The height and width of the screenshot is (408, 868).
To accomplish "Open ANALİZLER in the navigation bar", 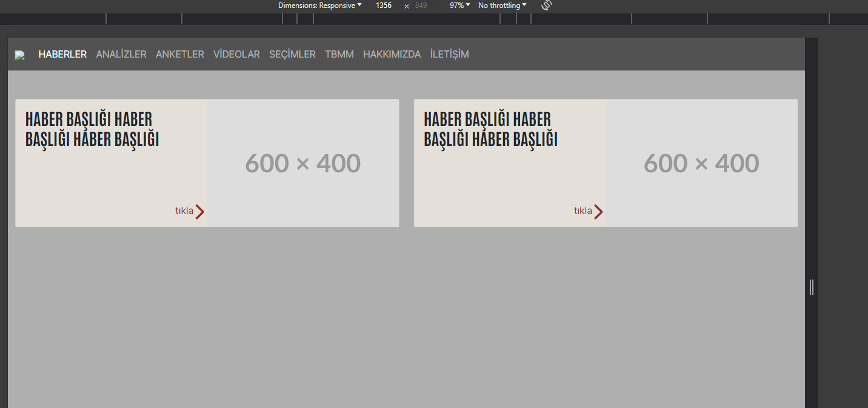I will 121,55.
